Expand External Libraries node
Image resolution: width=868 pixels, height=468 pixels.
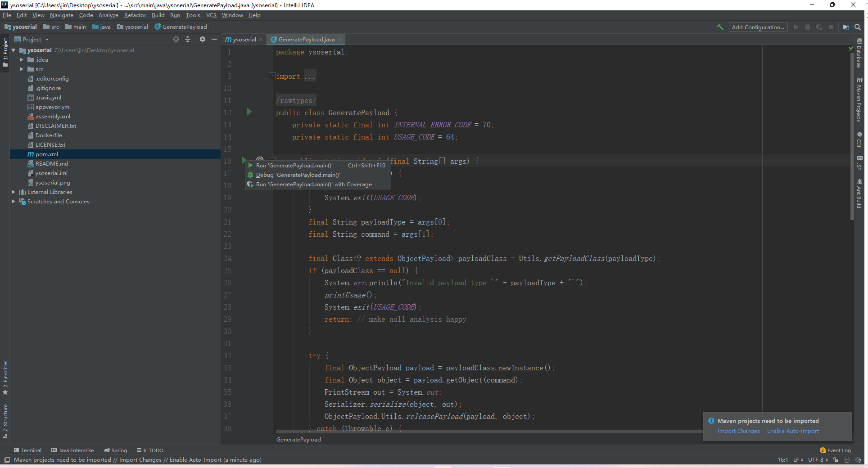[14, 192]
